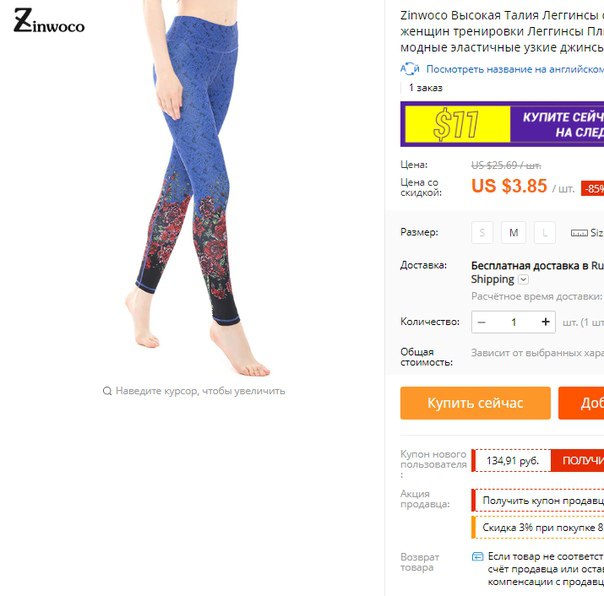Click the translate icon beside title link
This screenshot has width=604, height=596.
click(x=409, y=69)
